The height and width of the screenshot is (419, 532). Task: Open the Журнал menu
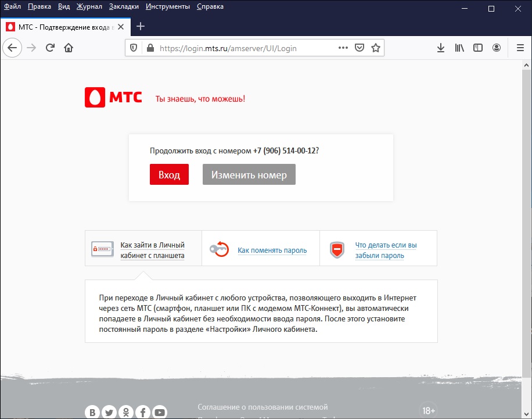pyautogui.click(x=89, y=6)
